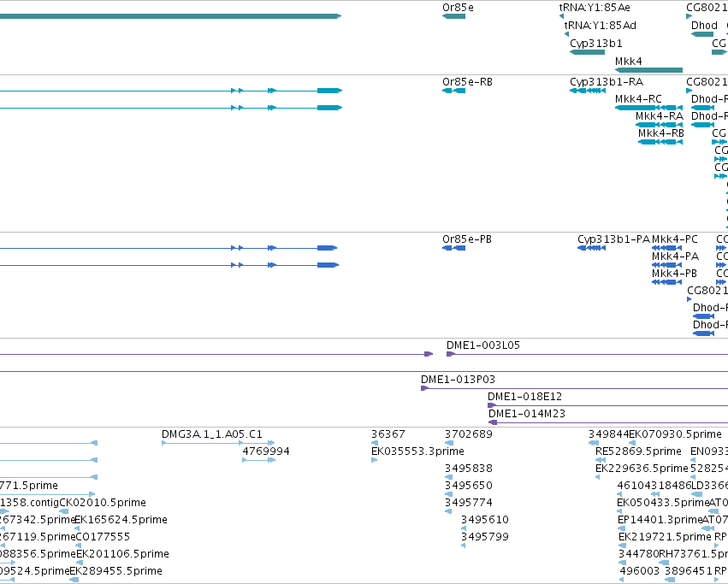Select EST 4769994
Image resolution: width=728 pixels, height=584 pixels.
coord(258,460)
